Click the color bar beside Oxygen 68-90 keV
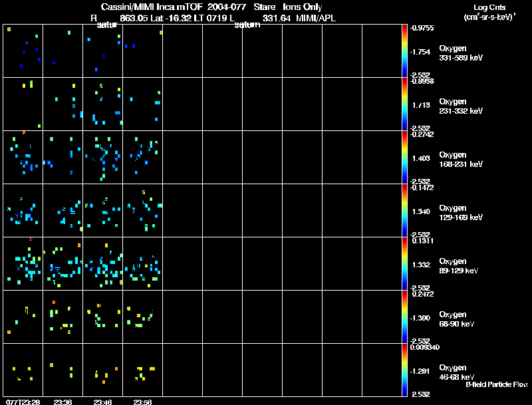532x405 pixels. point(404,317)
